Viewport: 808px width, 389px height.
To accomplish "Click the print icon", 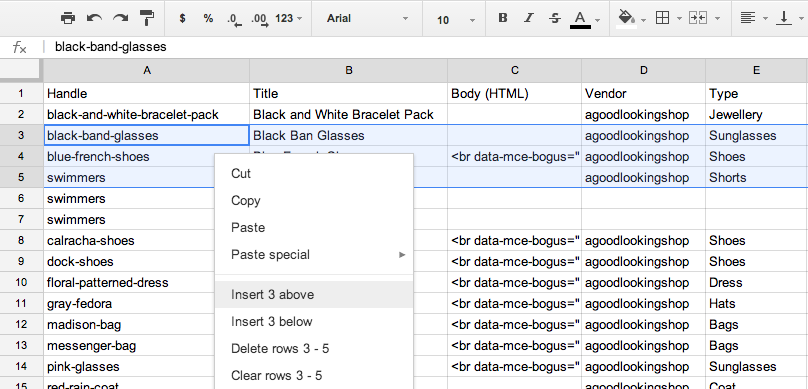I will [68, 19].
